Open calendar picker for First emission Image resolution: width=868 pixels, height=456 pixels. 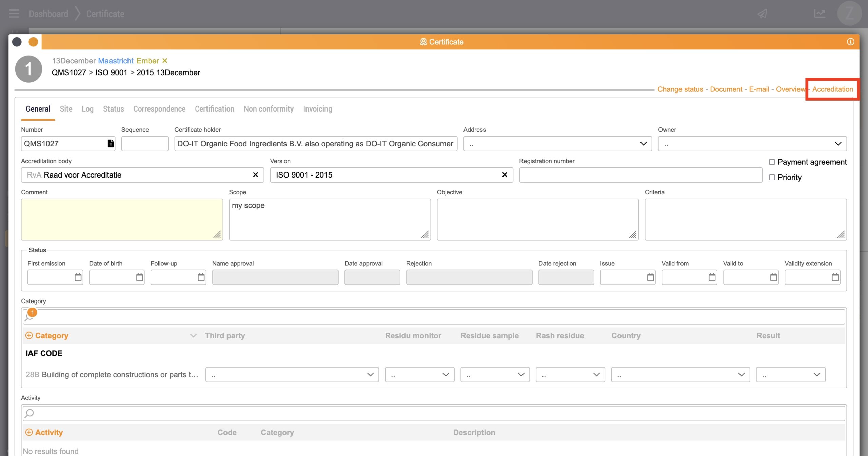point(78,277)
